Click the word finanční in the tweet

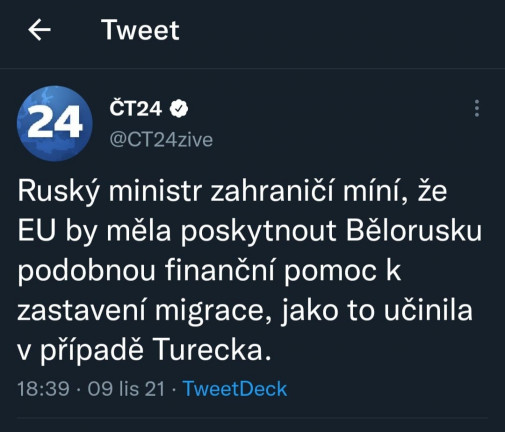(x=220, y=271)
